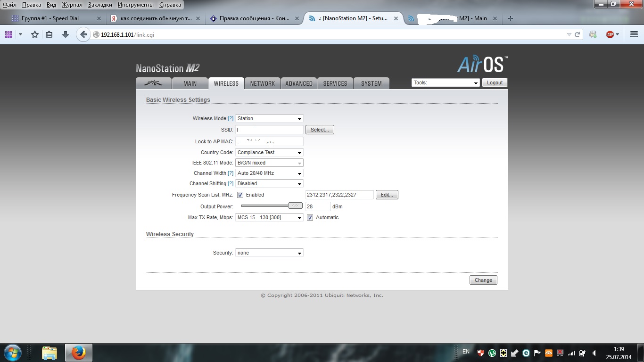Open the Wireless Mode dropdown
The width and height of the screenshot is (644, 362).
[x=269, y=119]
